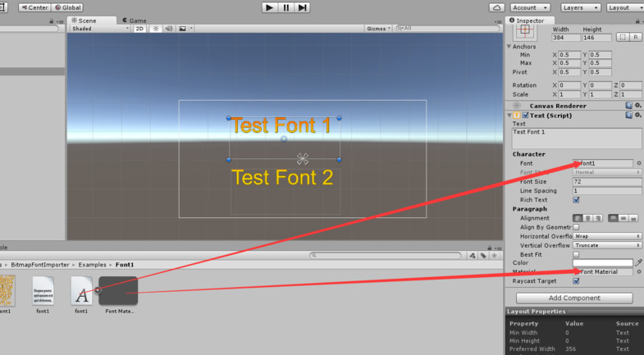Open the Layout dropdown
Screen dimensions: 644x355
[624, 7]
